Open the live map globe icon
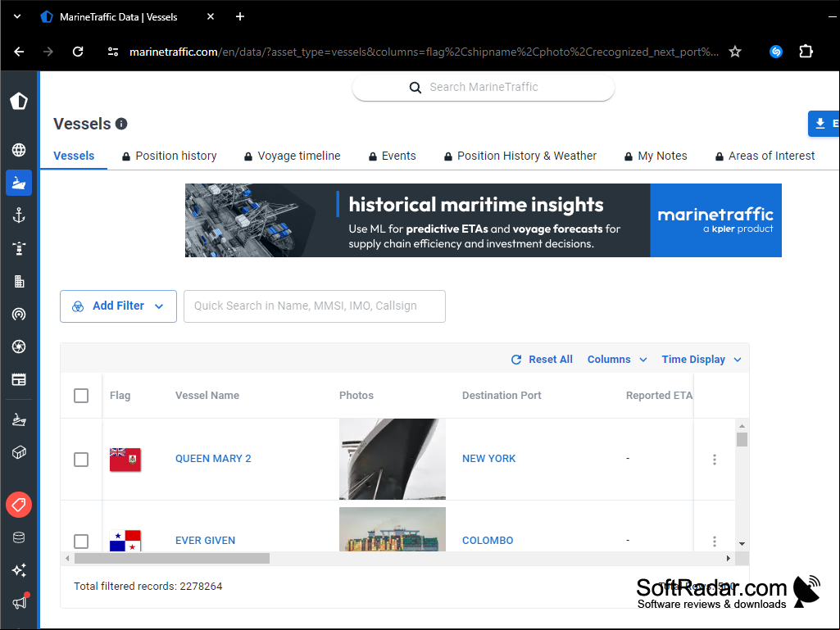 click(x=19, y=150)
